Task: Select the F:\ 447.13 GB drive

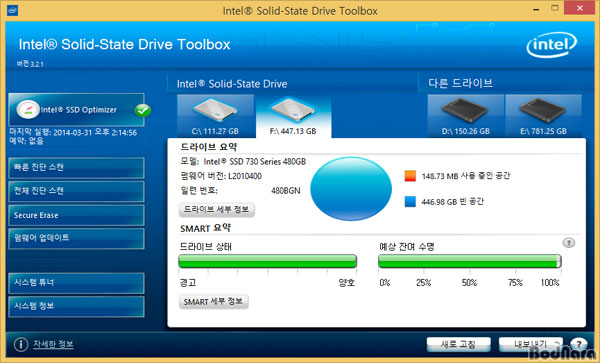Action: point(293,116)
